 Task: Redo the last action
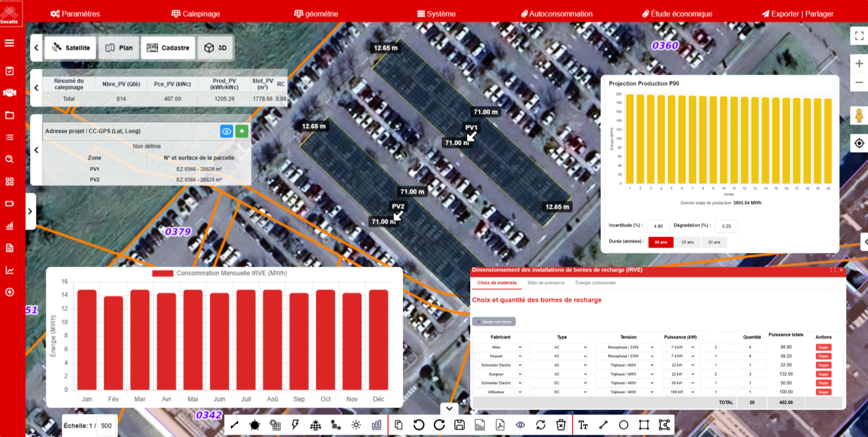[439, 425]
